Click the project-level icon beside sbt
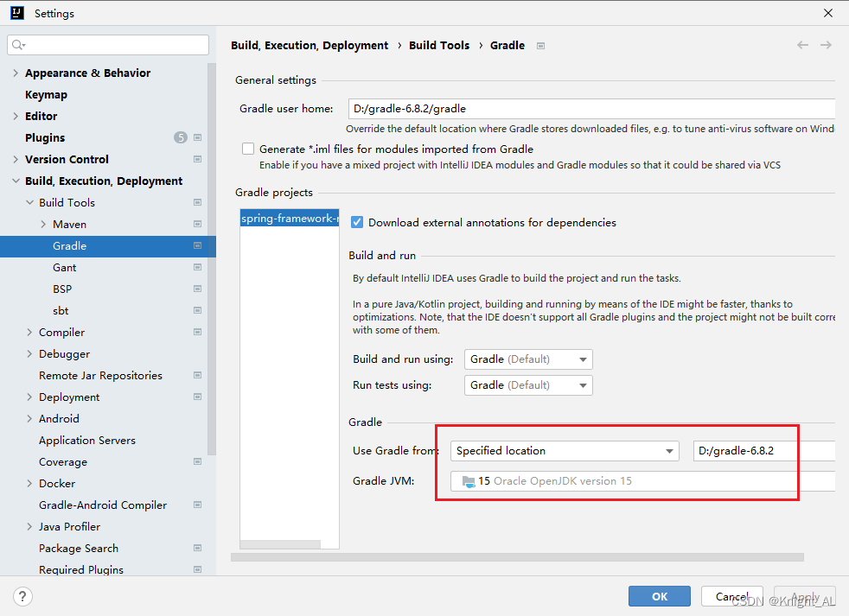This screenshot has height=616, width=849. pyautogui.click(x=198, y=311)
